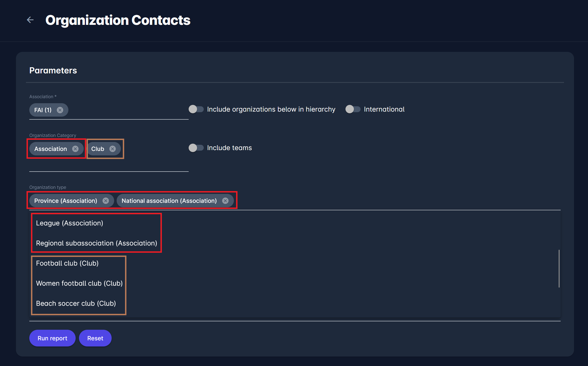Click the organization type list scrollbar
This screenshot has height=366, width=588.
click(559, 268)
